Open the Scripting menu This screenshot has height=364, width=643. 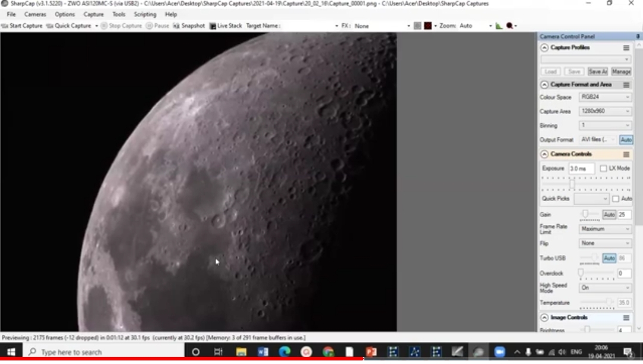pos(145,14)
